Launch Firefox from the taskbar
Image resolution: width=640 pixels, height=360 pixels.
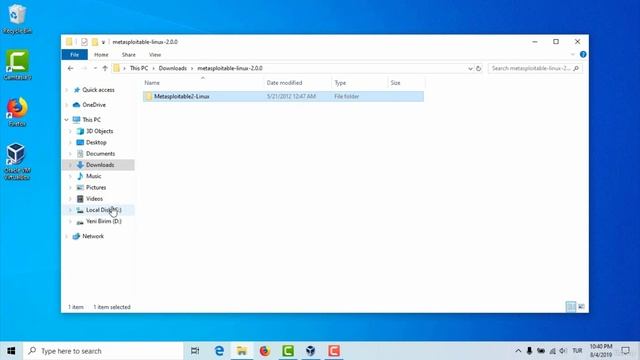pyautogui.click(x=264, y=351)
